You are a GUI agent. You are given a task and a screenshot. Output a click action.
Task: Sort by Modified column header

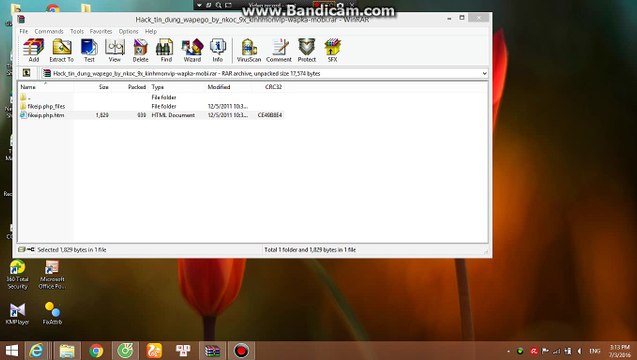point(219,87)
